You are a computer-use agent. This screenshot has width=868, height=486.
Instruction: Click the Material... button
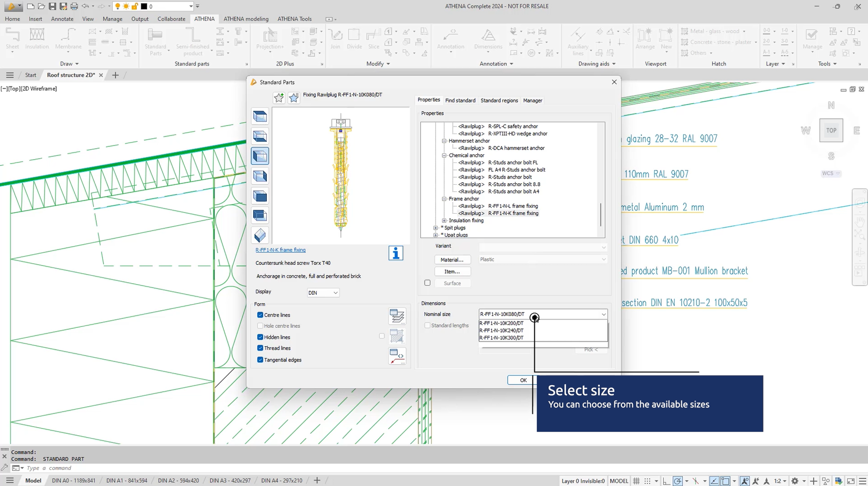tap(452, 260)
